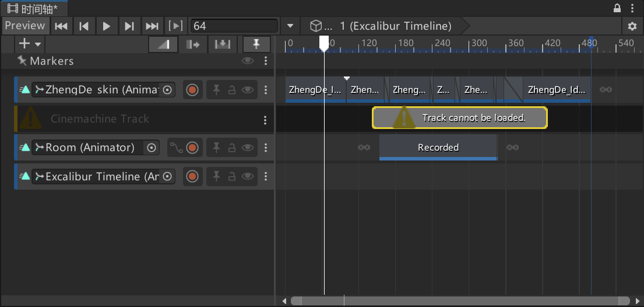Viewport: 644px width, 307px height.
Task: Toggle the marker pin icon in the toolbar
Action: [x=256, y=44]
